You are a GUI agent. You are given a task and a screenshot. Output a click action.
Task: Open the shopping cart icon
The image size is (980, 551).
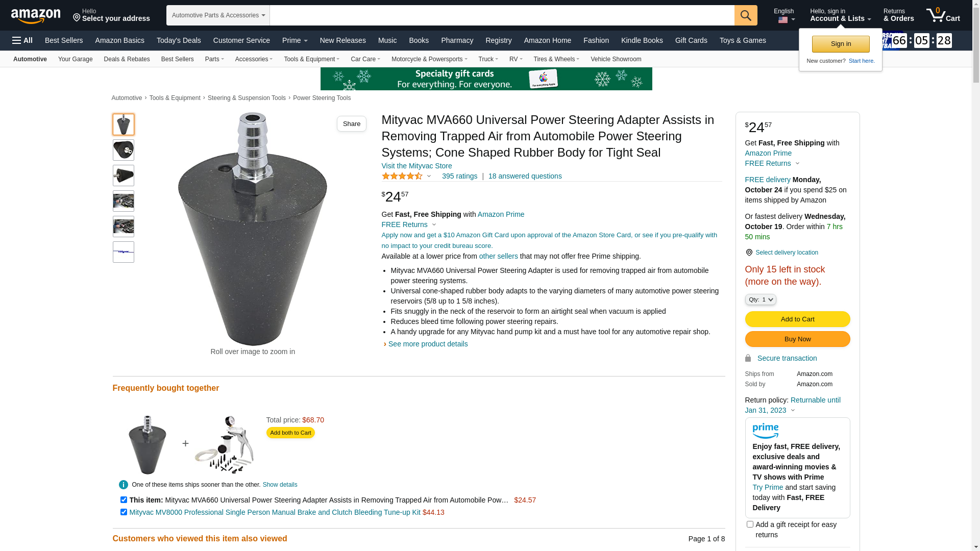(x=943, y=15)
